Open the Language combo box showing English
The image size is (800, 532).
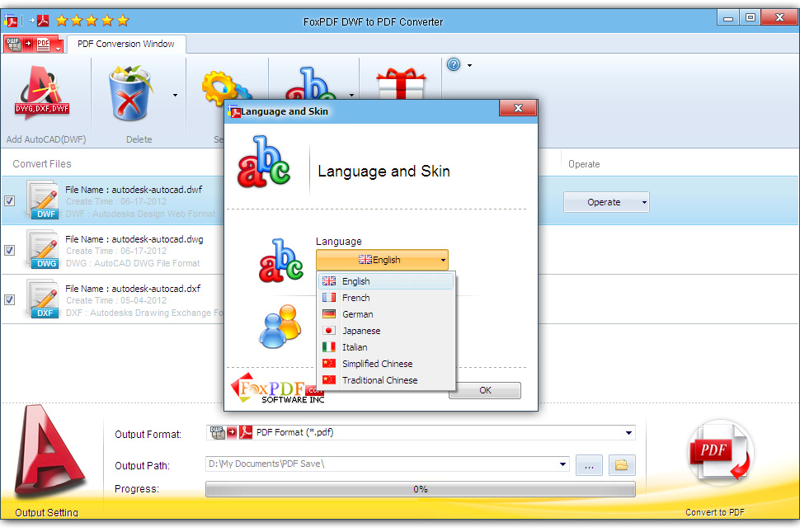pos(382,260)
